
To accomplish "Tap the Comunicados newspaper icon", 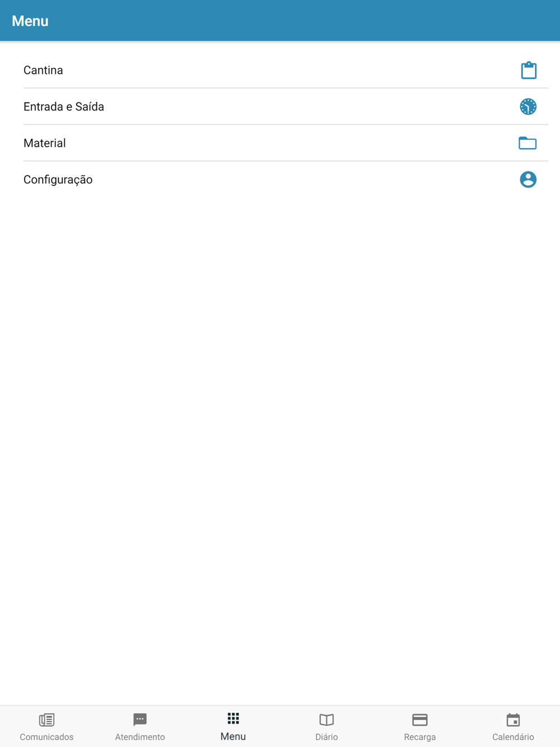I will pos(46,720).
